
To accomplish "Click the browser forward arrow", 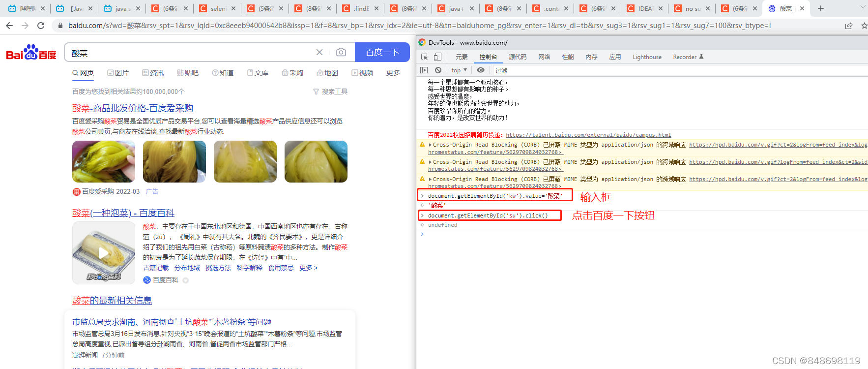I will pyautogui.click(x=25, y=25).
